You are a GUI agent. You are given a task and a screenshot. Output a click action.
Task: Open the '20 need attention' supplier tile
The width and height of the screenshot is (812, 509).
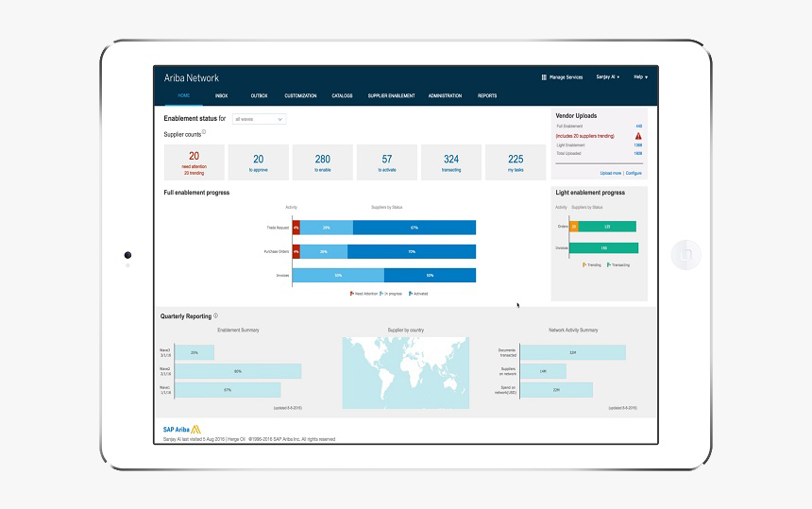(195, 162)
